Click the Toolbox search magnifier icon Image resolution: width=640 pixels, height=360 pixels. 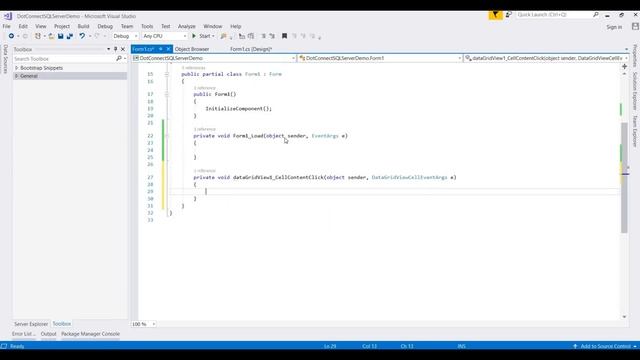(118, 59)
